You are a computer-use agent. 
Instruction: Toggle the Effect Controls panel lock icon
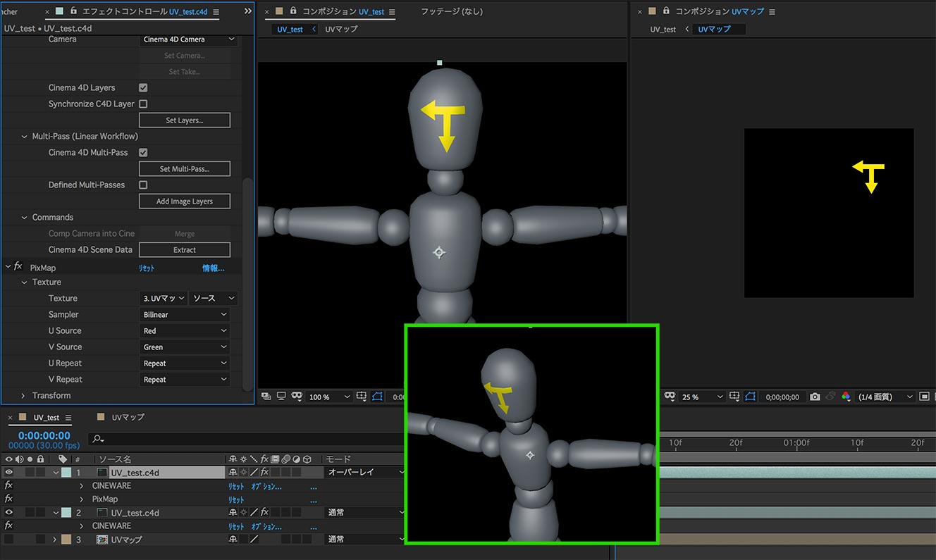click(x=73, y=11)
